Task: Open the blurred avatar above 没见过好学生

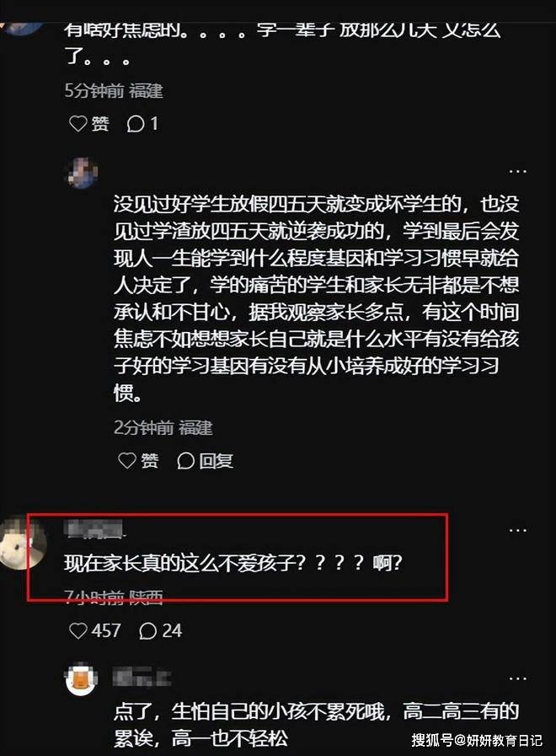Action: click(81, 172)
